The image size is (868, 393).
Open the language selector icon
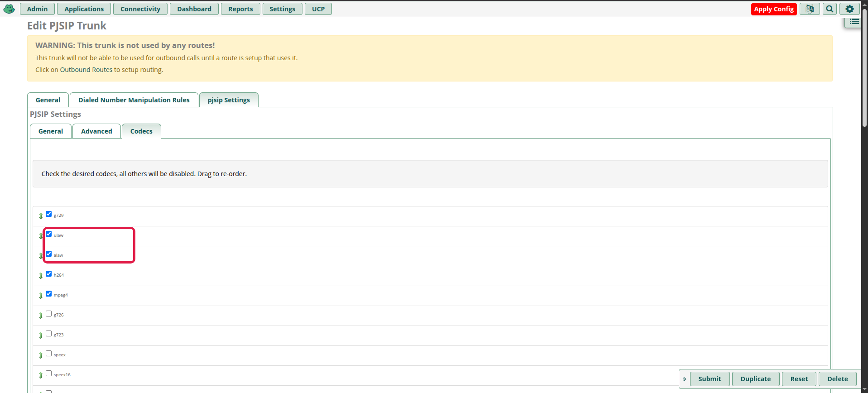pos(810,9)
